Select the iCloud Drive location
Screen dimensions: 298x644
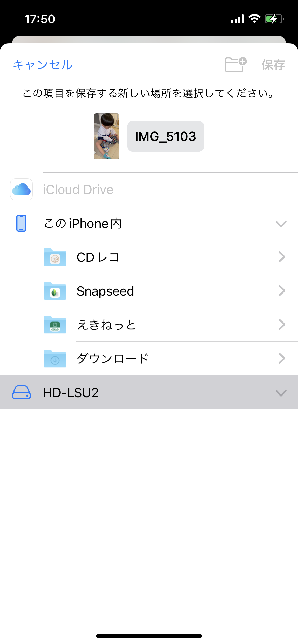click(78, 190)
